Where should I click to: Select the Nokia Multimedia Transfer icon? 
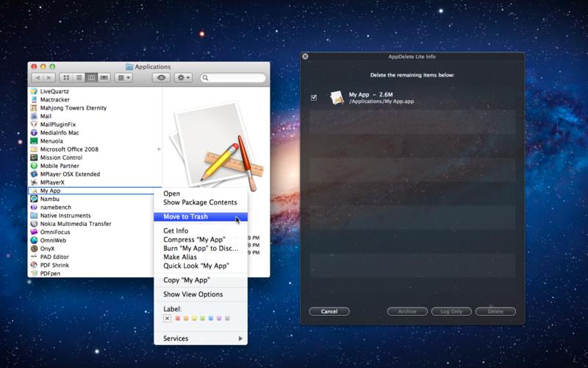click(34, 224)
